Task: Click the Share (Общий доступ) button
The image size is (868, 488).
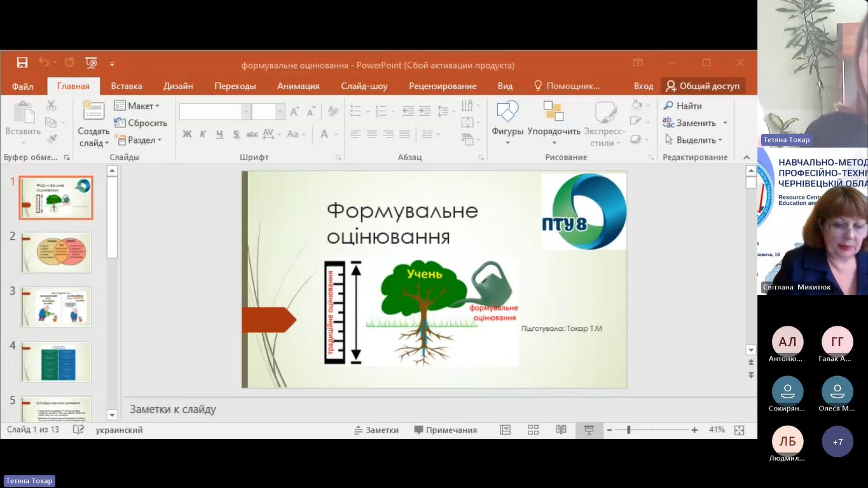Action: [x=703, y=86]
